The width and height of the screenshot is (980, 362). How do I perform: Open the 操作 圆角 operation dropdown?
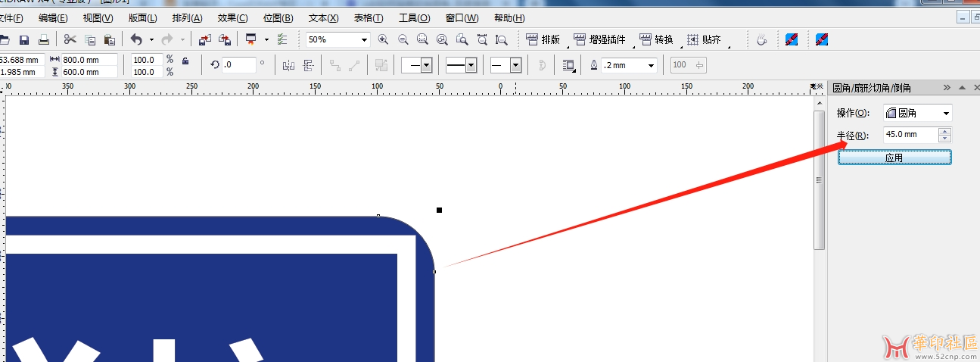(x=946, y=114)
